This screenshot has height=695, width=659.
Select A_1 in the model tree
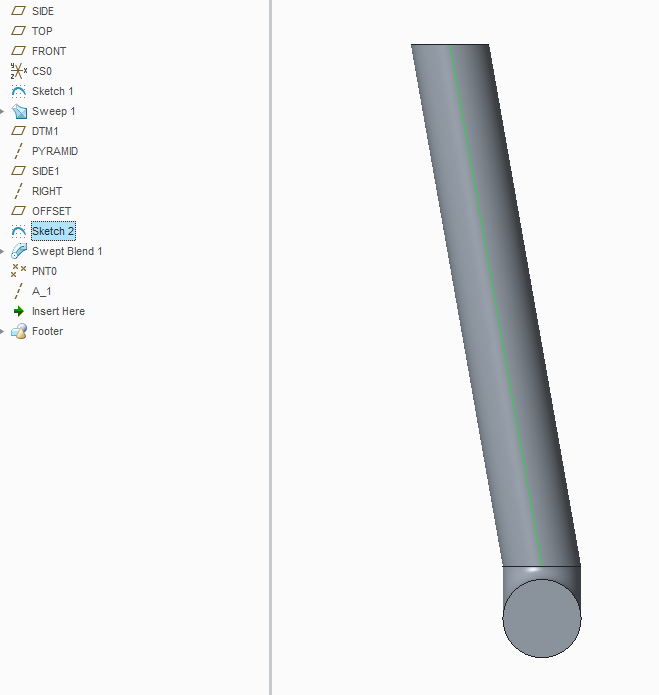pos(42,291)
